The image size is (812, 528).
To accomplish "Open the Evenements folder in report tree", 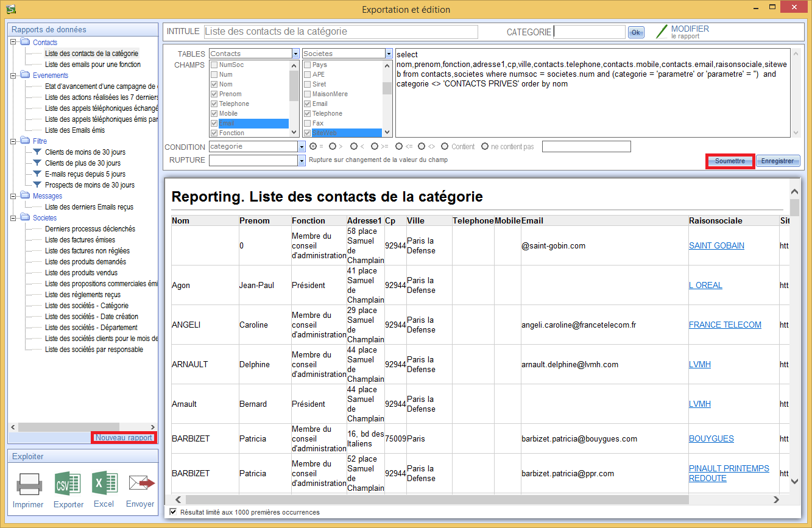I will [x=51, y=76].
